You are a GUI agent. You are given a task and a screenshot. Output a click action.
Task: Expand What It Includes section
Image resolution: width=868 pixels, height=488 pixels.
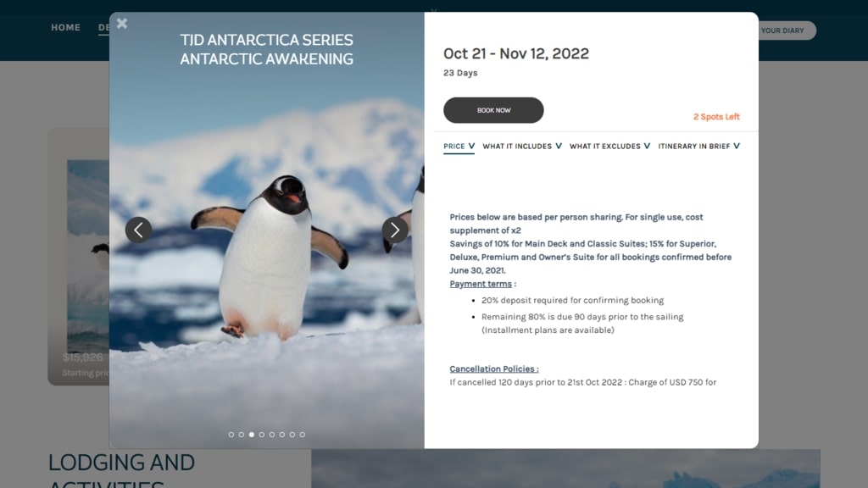(522, 147)
